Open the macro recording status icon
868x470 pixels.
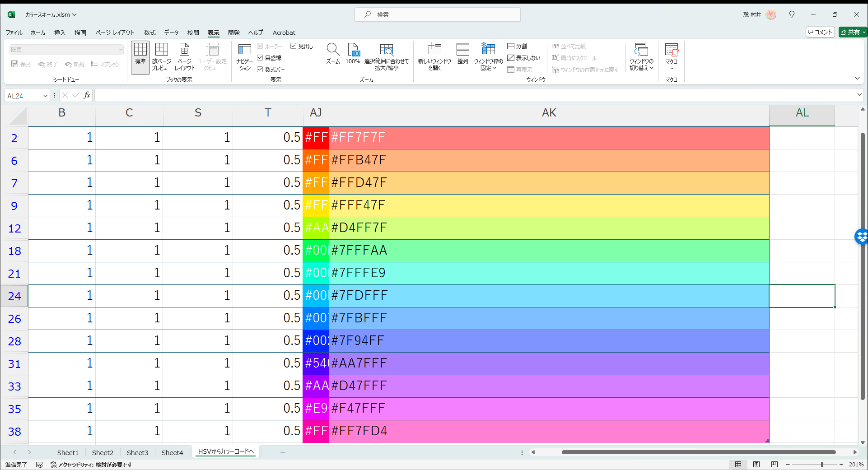(x=39, y=465)
